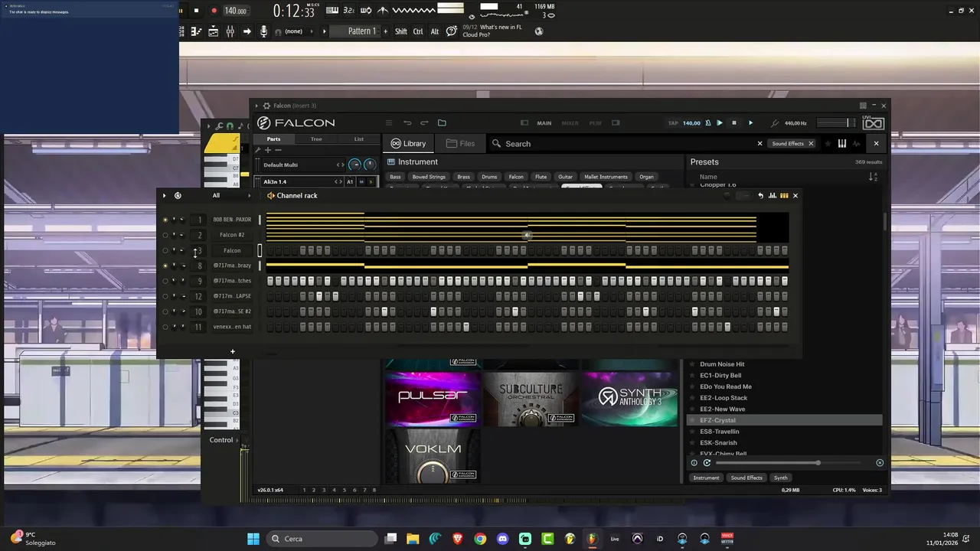Stop in Falcon transport
The image size is (980, 551).
[x=734, y=122]
